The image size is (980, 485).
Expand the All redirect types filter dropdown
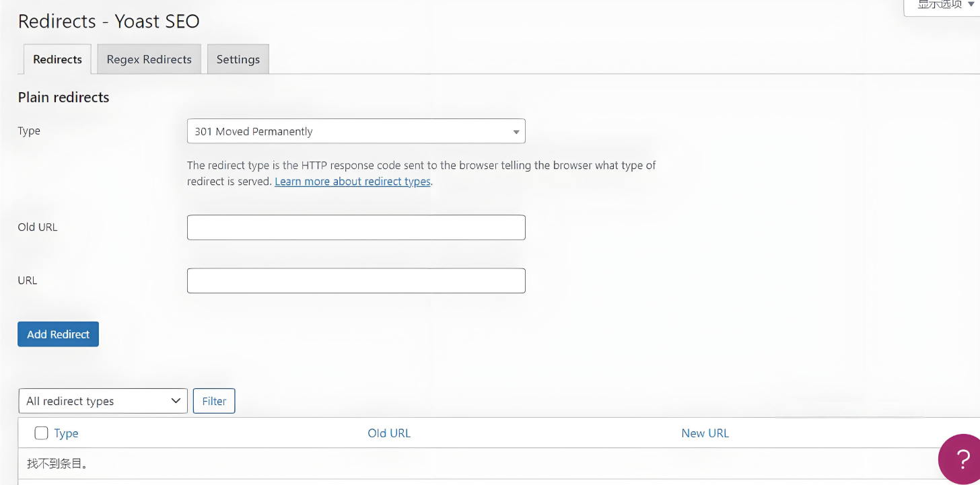pyautogui.click(x=103, y=401)
